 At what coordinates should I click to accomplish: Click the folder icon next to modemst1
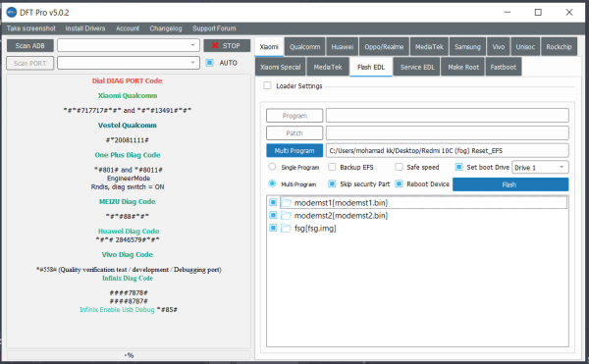click(287, 203)
